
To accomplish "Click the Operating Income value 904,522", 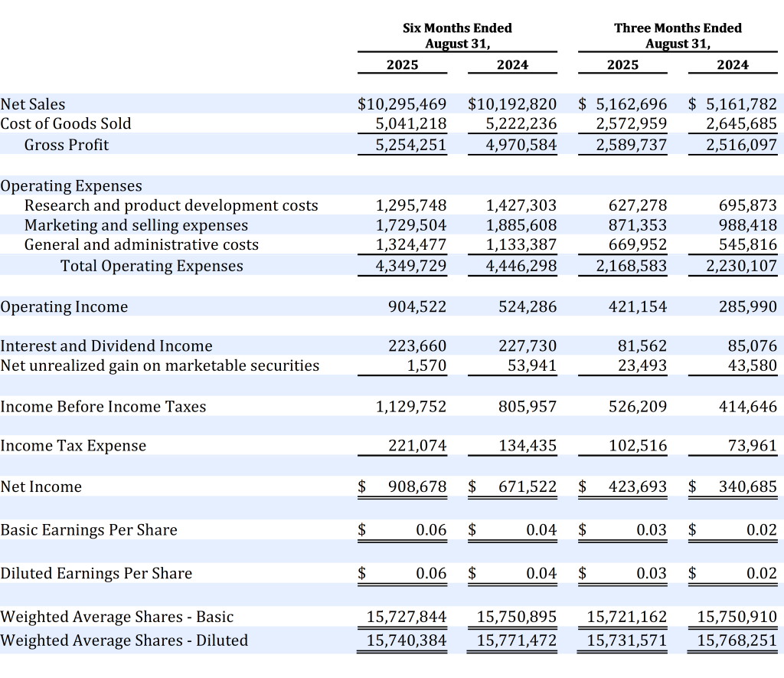I will point(416,307).
